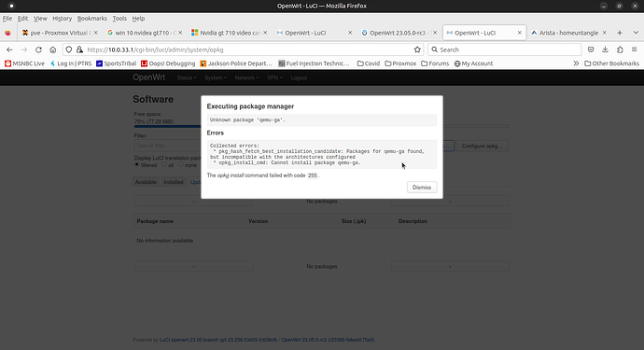Open Firefox application hamburger menu
The height and width of the screenshot is (350, 644).
(x=634, y=49)
